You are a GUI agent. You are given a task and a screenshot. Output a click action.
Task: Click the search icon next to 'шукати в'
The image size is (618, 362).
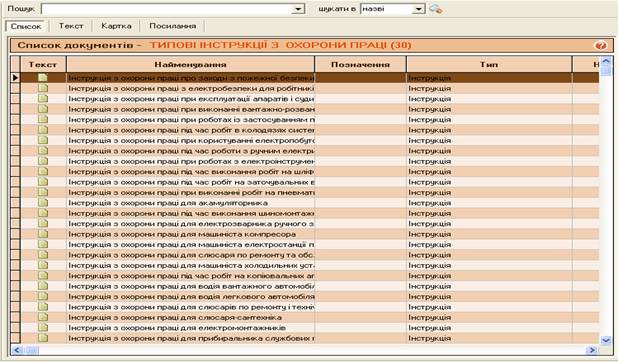[x=436, y=9]
